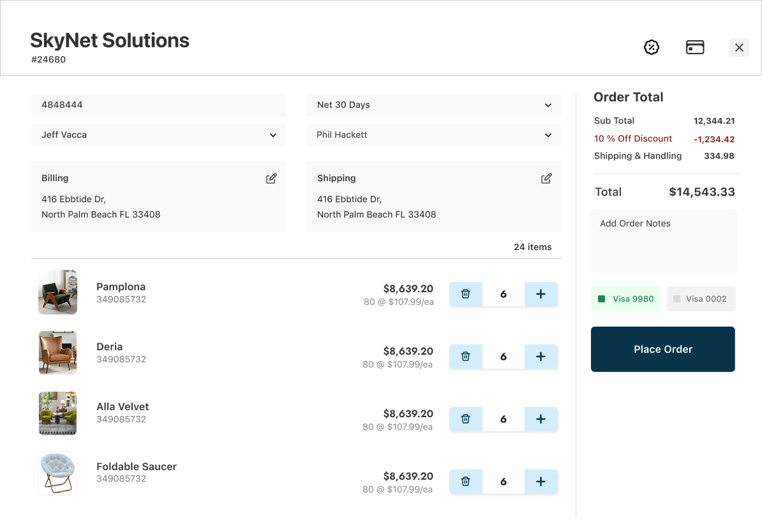Edit the Shipping address

click(546, 179)
